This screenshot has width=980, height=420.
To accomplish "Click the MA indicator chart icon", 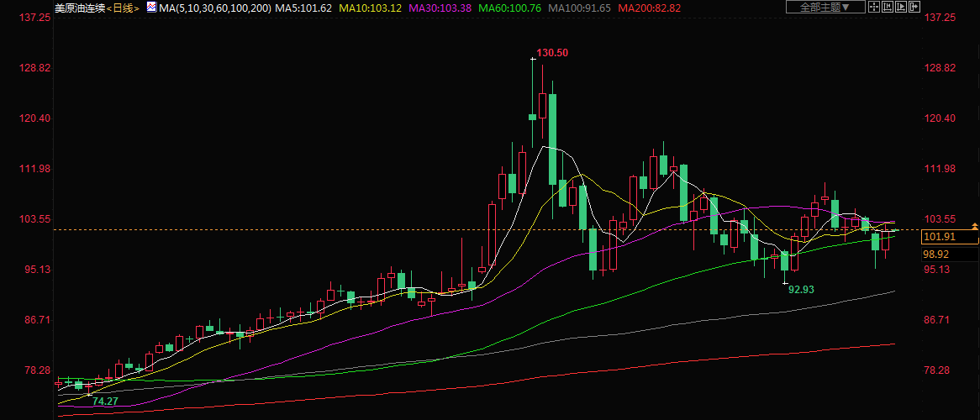I will 150,7.
